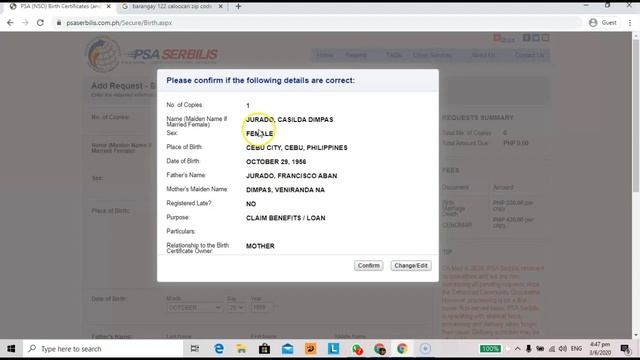The width and height of the screenshot is (640, 360).
Task: Open the notification action center
Action: [x=624, y=349]
